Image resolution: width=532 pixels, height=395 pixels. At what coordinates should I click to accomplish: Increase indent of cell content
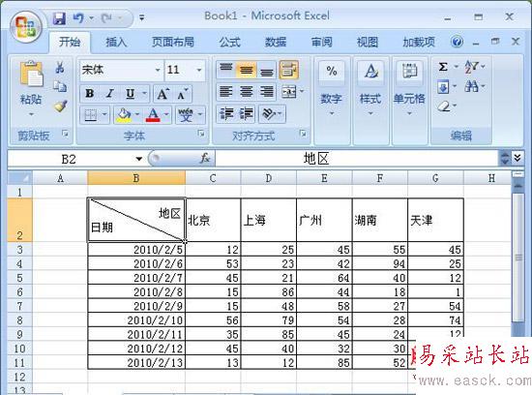[x=247, y=114]
